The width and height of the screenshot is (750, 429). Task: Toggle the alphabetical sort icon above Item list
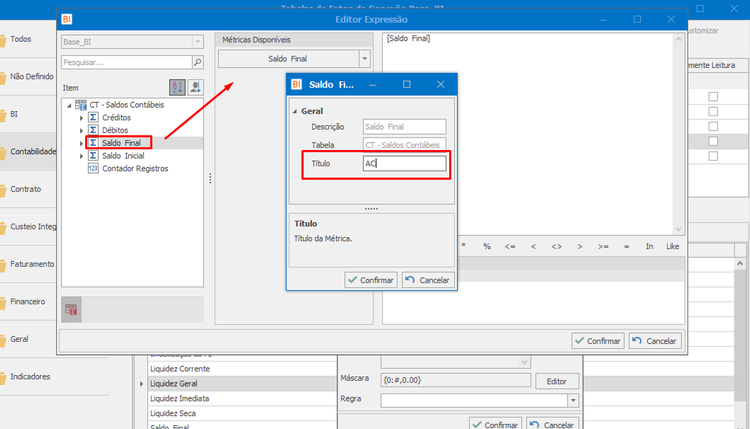[177, 87]
